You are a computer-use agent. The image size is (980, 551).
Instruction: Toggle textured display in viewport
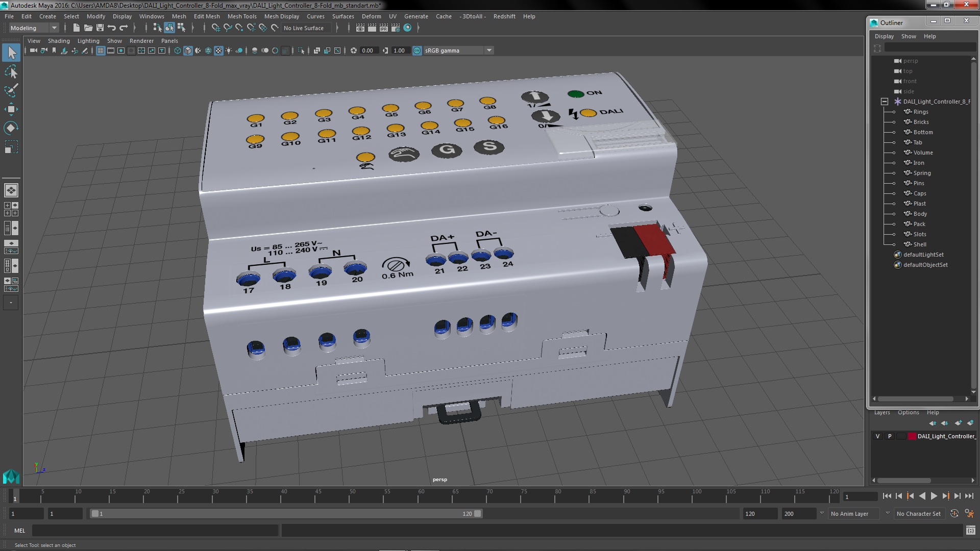tap(218, 51)
